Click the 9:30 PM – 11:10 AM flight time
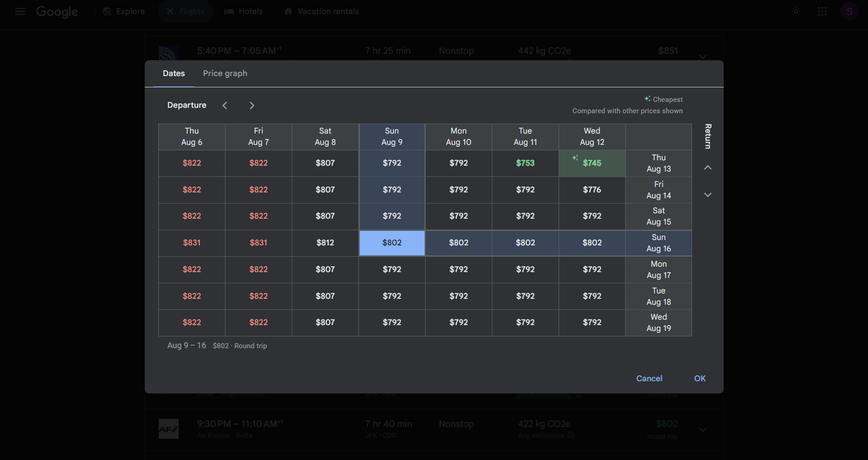The width and height of the screenshot is (868, 460). click(240, 424)
